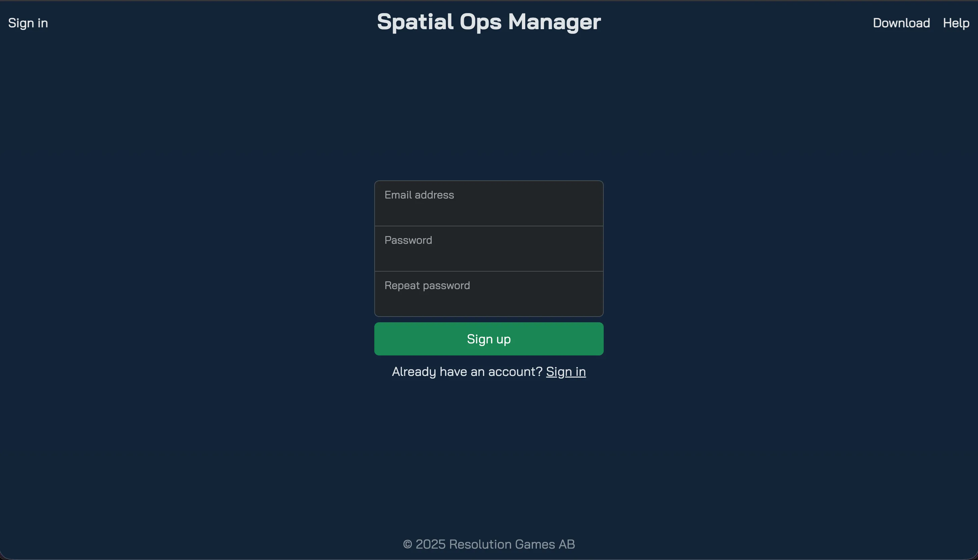
Task: Submit the form with Sign up
Action: click(x=489, y=339)
